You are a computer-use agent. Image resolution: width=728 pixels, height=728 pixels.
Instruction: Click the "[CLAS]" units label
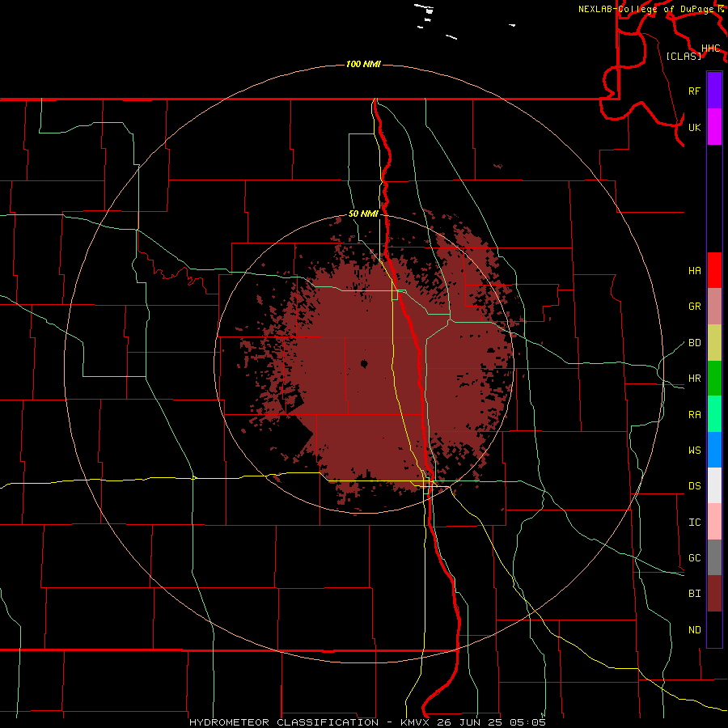tap(684, 56)
